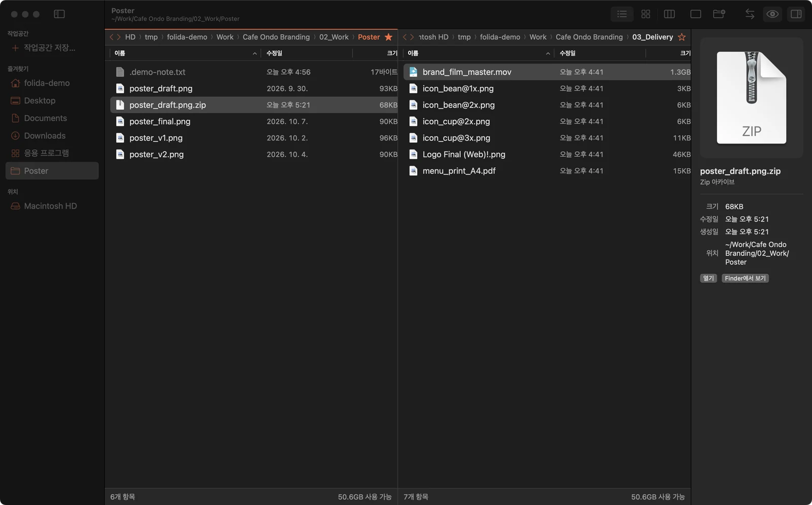
Task: Go back in the left pane
Action: point(112,37)
